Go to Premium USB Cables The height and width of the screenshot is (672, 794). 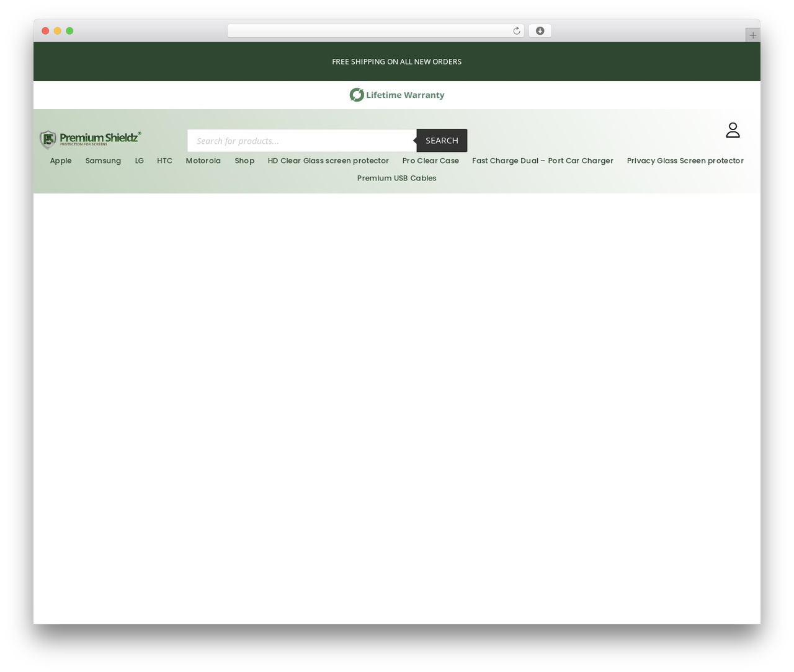coord(396,178)
